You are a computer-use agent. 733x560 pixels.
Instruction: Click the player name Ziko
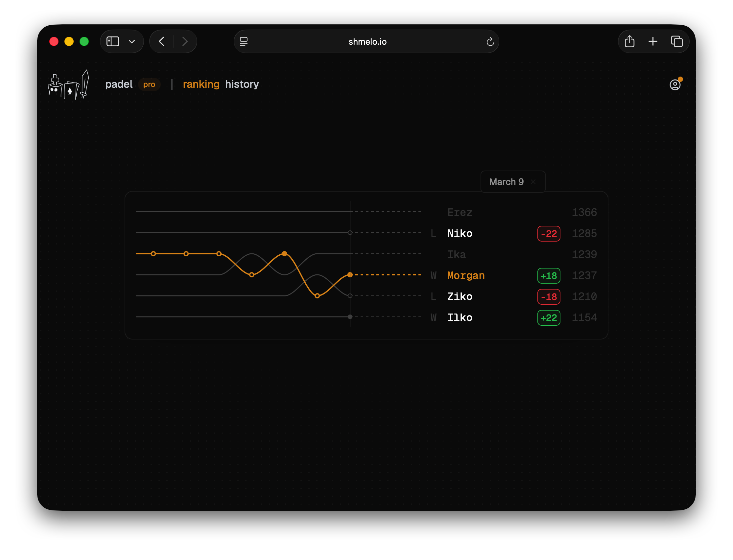[x=460, y=296]
